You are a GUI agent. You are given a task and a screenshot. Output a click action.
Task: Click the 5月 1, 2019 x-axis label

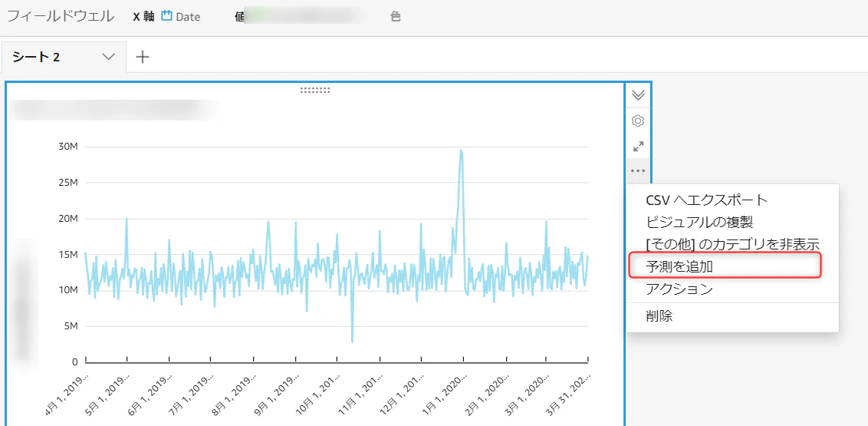tap(107, 395)
